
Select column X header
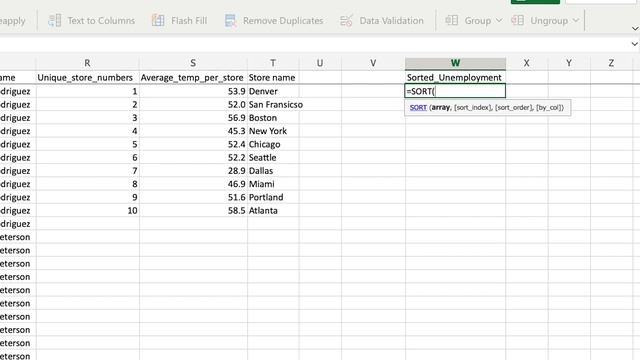click(x=527, y=63)
